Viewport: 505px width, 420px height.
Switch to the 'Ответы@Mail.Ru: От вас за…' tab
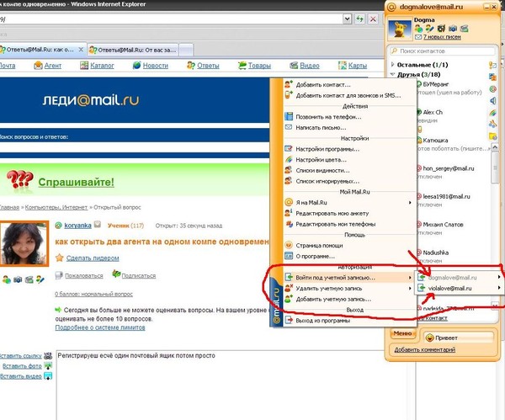point(133,50)
